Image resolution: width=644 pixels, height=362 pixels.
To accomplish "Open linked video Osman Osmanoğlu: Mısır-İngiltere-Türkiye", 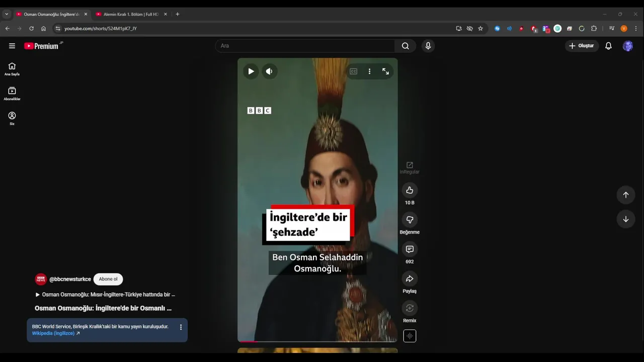I will 105,295.
